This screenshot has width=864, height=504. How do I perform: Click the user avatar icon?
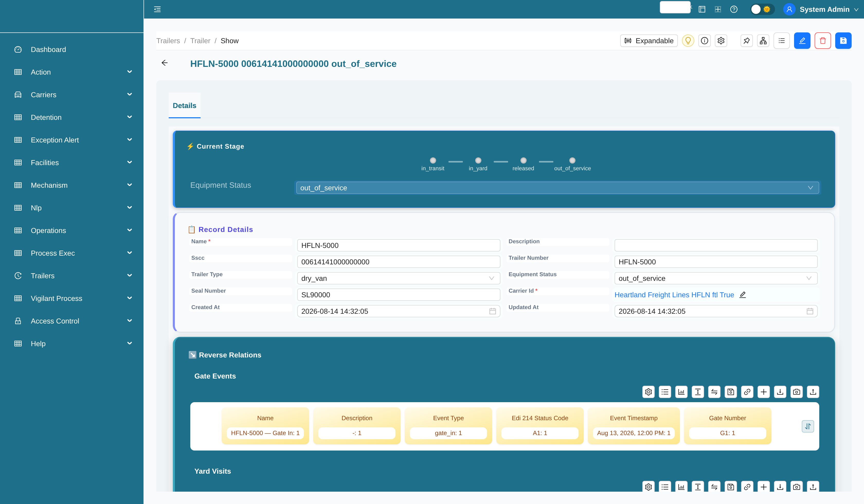[x=789, y=9]
